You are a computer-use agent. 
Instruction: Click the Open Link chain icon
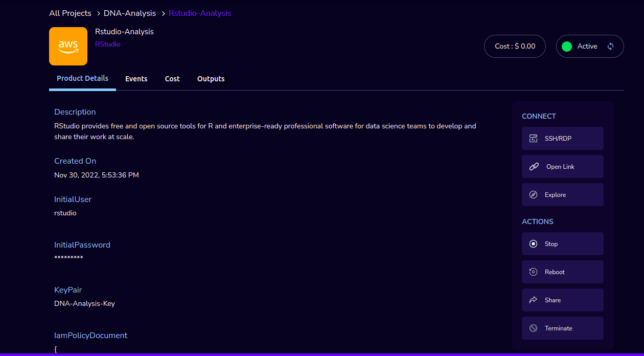click(534, 167)
